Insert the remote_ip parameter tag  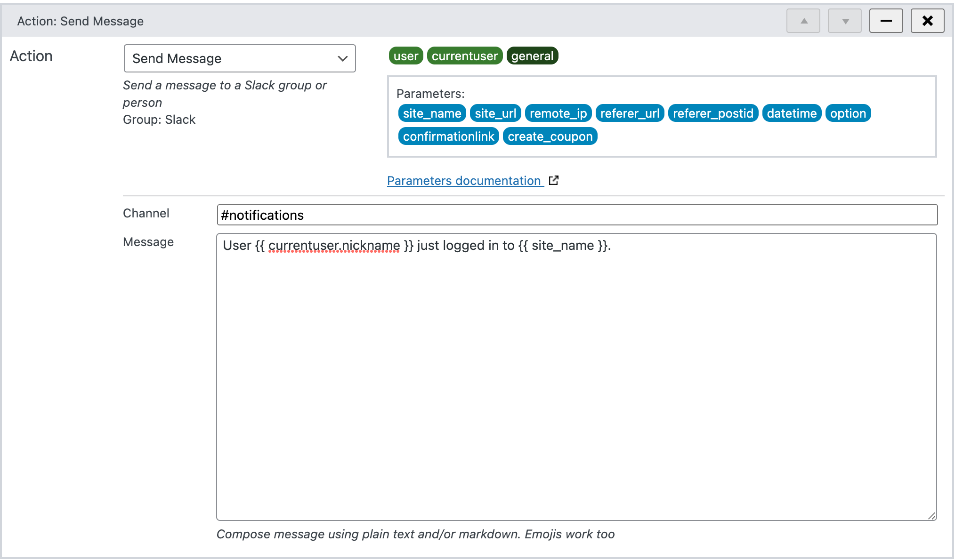point(558,113)
